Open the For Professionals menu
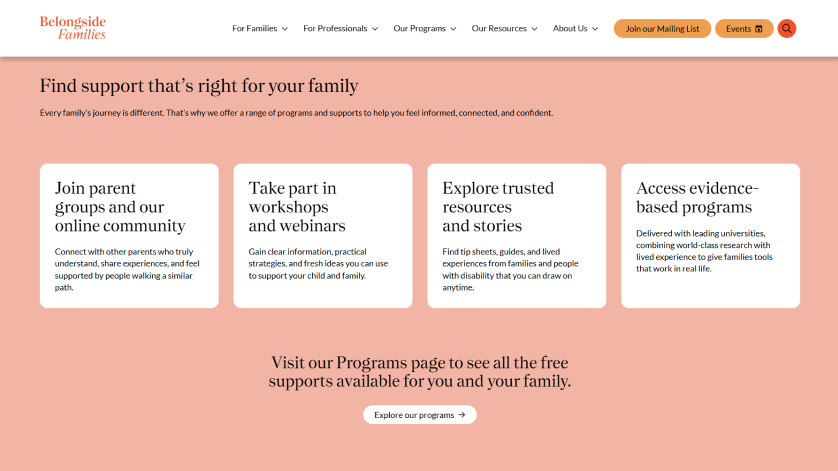The image size is (838, 471). (335, 28)
